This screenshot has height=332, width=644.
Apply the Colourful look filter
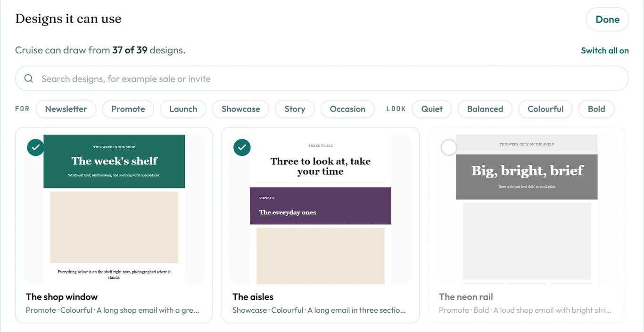tap(545, 109)
